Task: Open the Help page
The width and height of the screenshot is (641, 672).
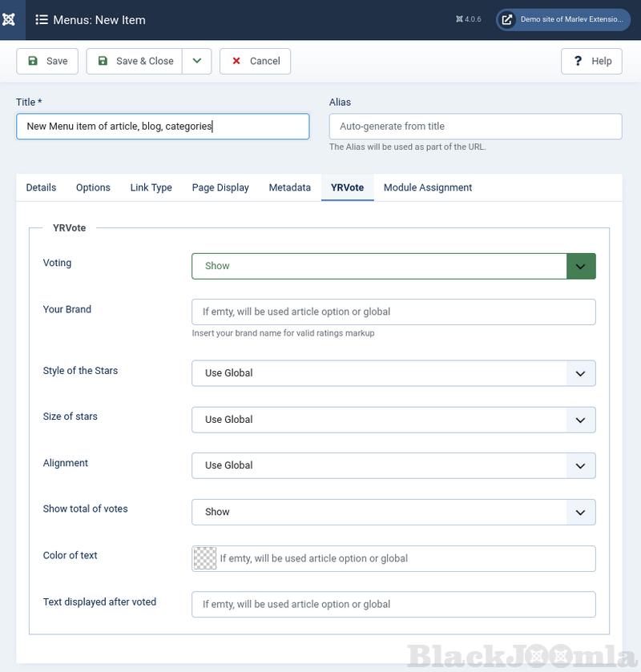Action: pos(591,61)
